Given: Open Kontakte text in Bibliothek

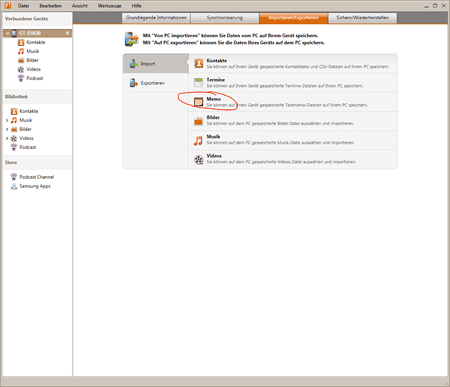Looking at the screenshot, I should coord(29,111).
